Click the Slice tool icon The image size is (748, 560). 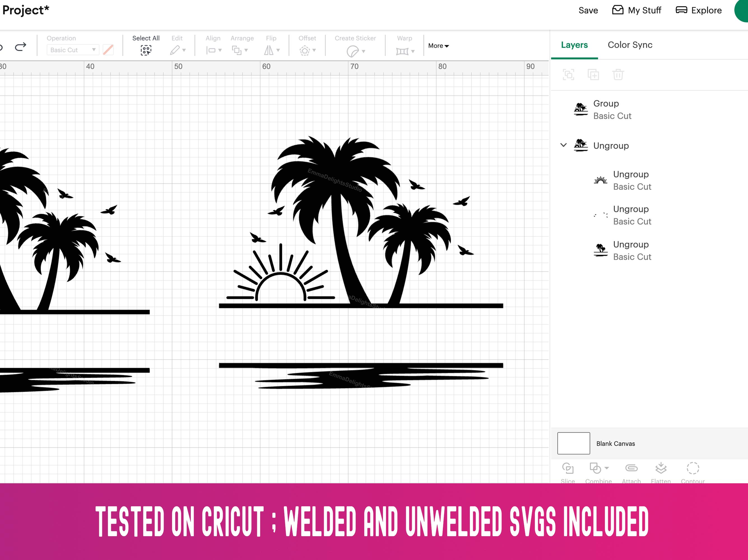click(x=568, y=468)
